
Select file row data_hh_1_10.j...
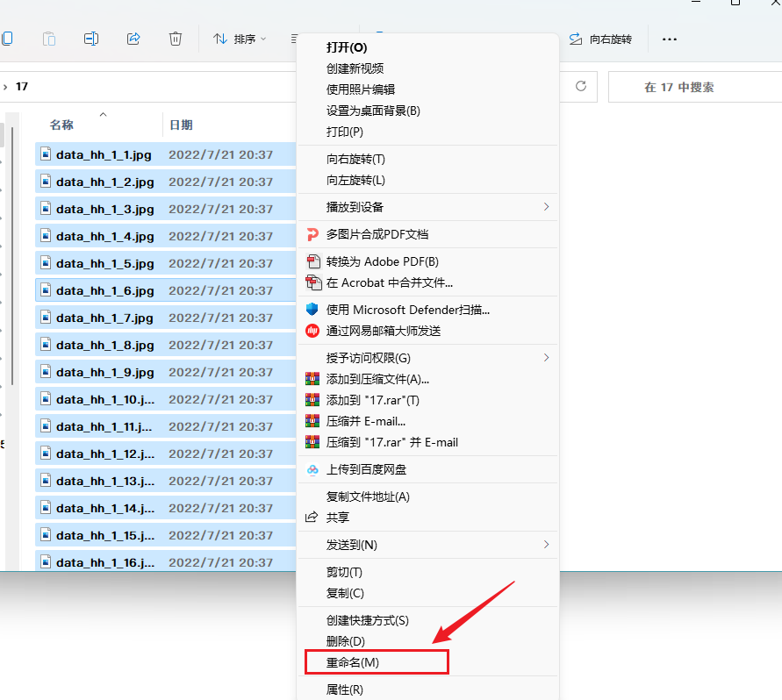[166, 399]
